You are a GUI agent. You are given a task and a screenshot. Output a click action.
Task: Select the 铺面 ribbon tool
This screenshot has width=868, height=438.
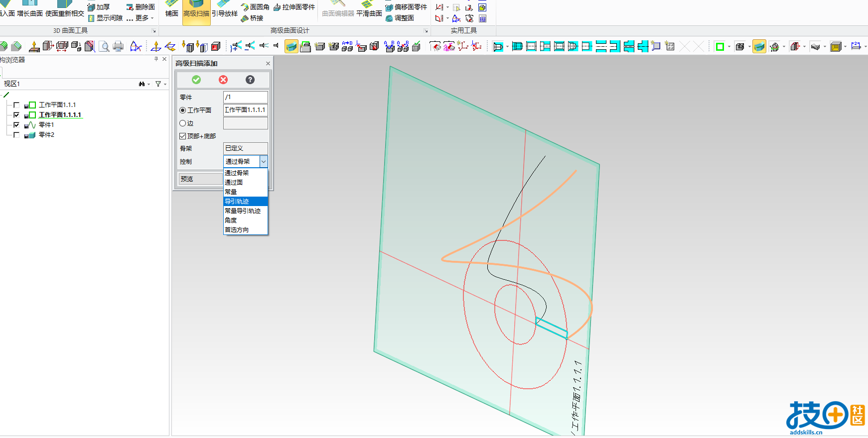click(172, 10)
